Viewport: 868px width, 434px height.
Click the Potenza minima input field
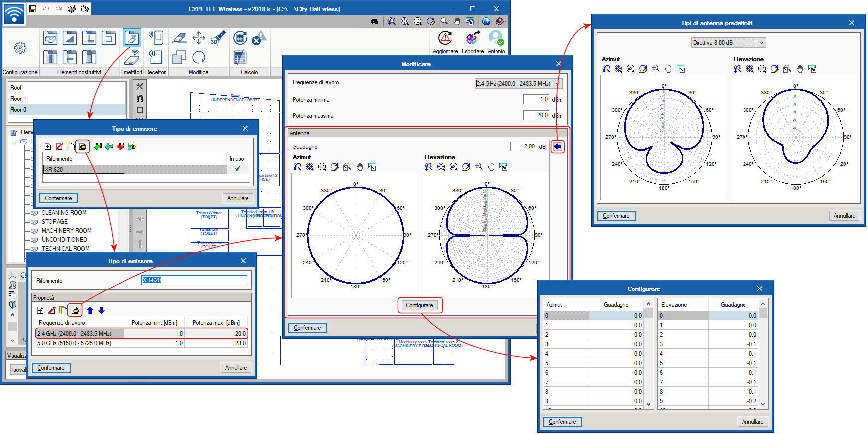536,100
